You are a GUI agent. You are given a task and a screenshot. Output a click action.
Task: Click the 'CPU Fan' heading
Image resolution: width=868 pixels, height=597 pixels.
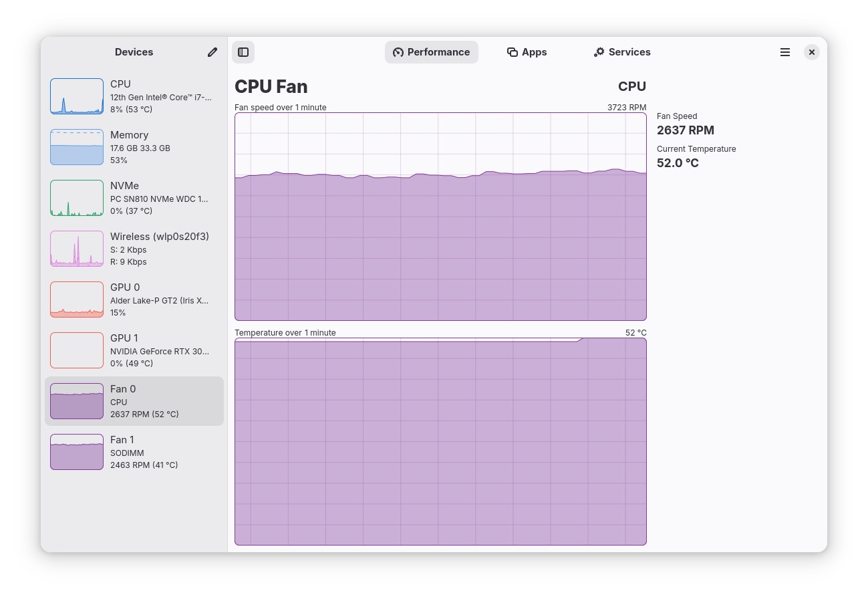tap(271, 87)
